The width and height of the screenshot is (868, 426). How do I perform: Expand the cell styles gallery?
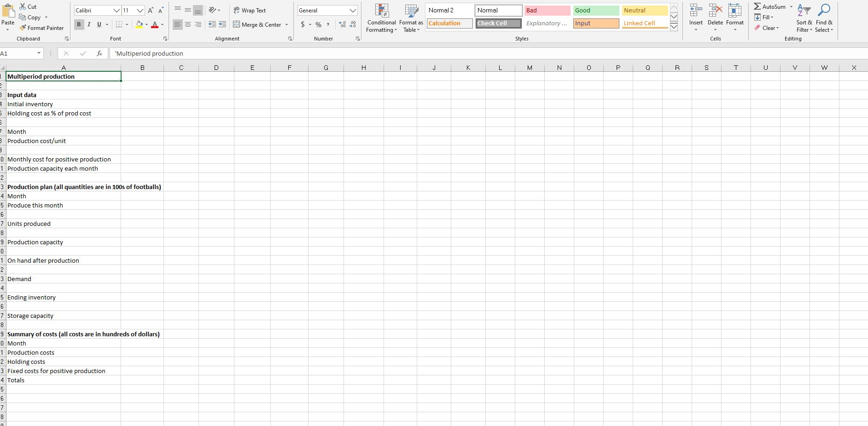674,27
